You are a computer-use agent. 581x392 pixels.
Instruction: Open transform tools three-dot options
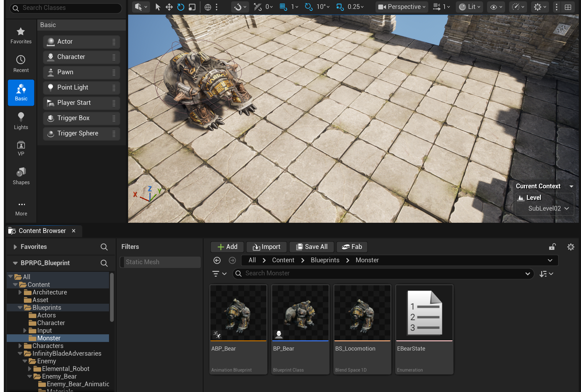pyautogui.click(x=217, y=7)
